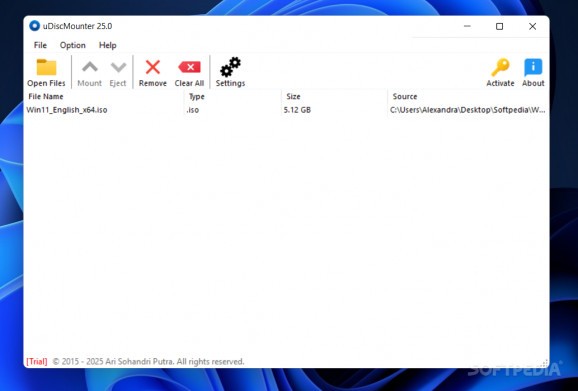Image resolution: width=578 pixels, height=391 pixels.
Task: Open the File menu
Action: (x=40, y=45)
